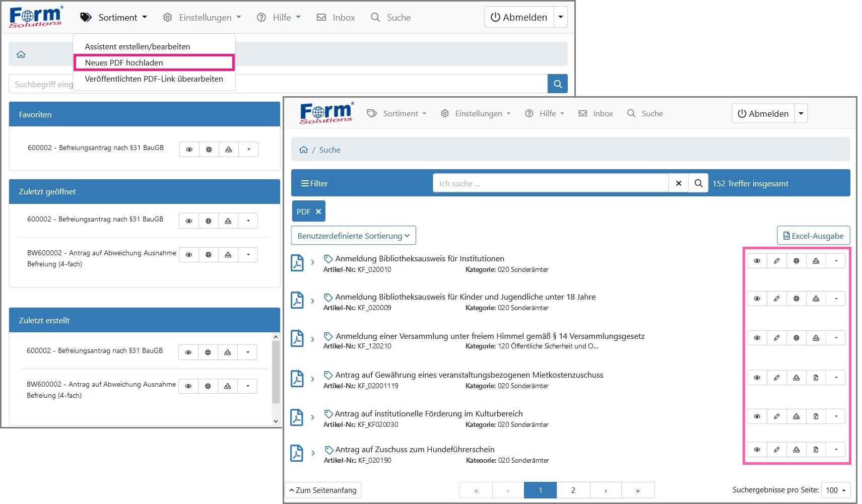Click the Zum Seitenanfang button
This screenshot has width=862, height=504.
pos(323,490)
